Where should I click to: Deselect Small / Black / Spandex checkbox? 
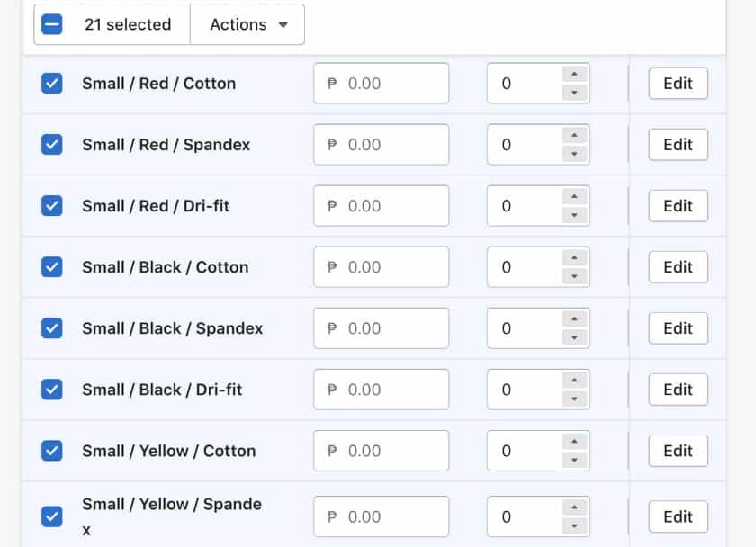pyautogui.click(x=52, y=328)
